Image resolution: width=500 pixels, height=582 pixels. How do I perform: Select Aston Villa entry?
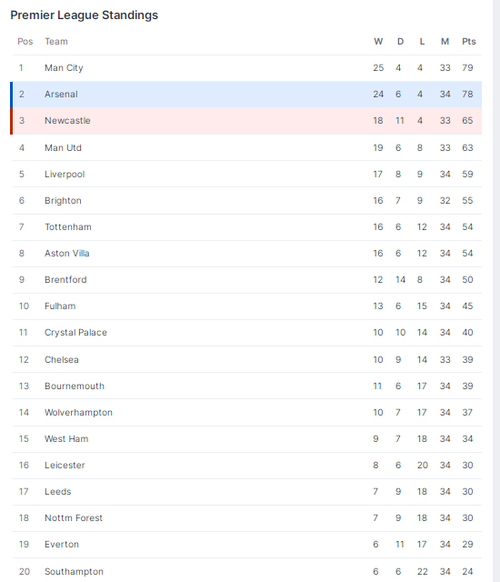click(247, 253)
